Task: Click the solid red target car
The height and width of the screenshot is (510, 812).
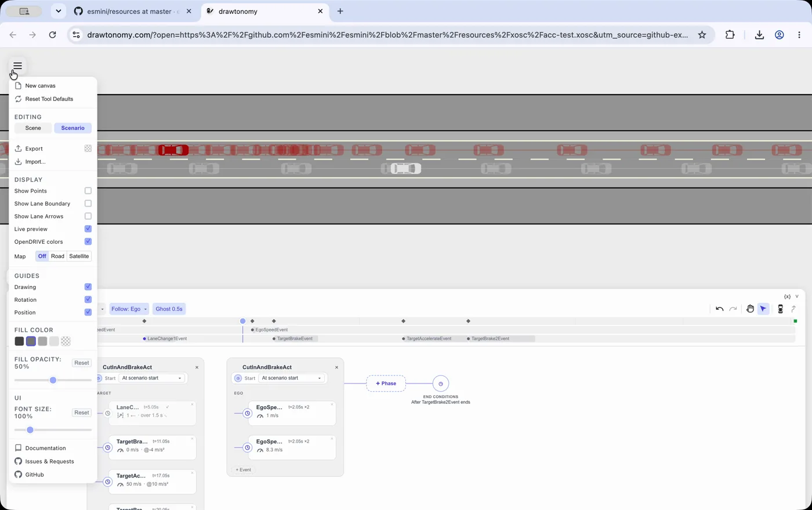Action: pyautogui.click(x=173, y=150)
